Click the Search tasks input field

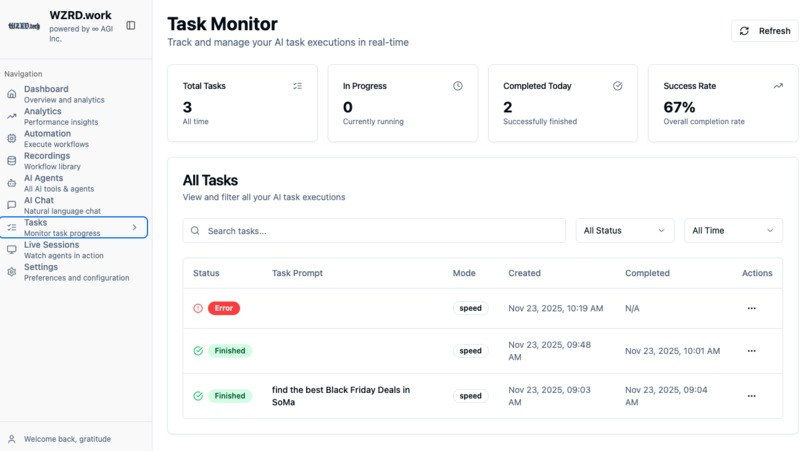click(x=374, y=230)
